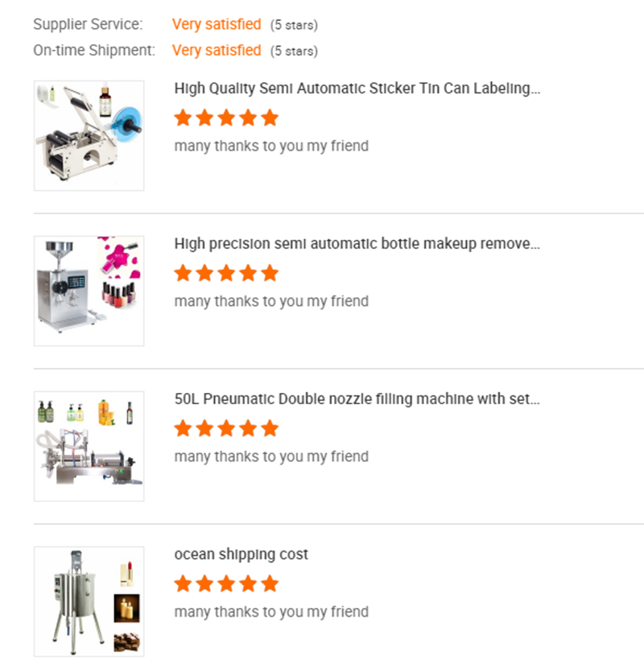The height and width of the screenshot is (669, 644).
Task: Open the makeup remover filling machine thumbnail
Action: click(89, 291)
